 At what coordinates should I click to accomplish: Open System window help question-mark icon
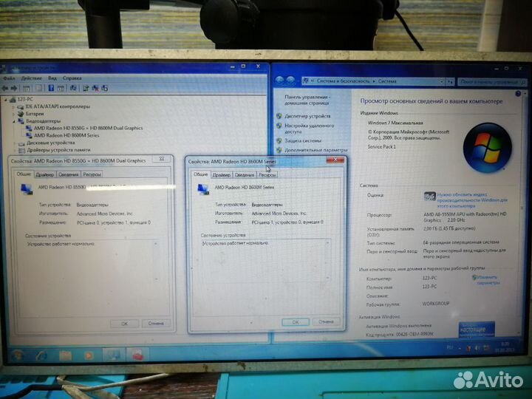(518, 94)
